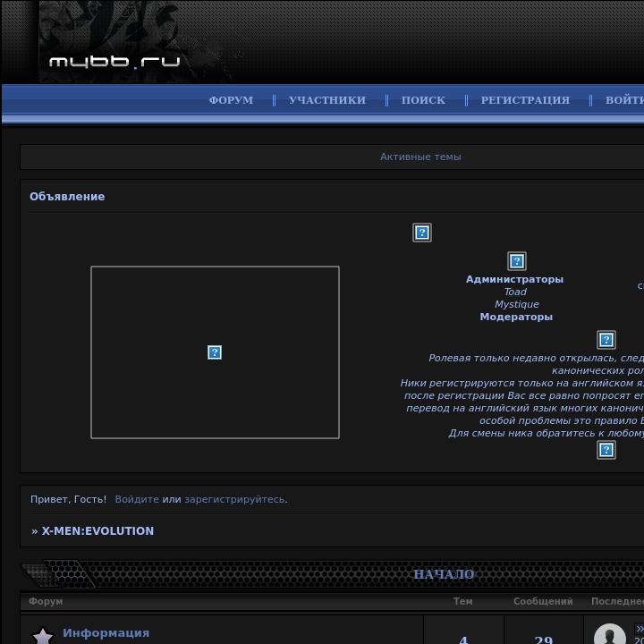The height and width of the screenshot is (644, 644).
Task: Open the УЧАСТНИКИ menu item
Action: [327, 100]
